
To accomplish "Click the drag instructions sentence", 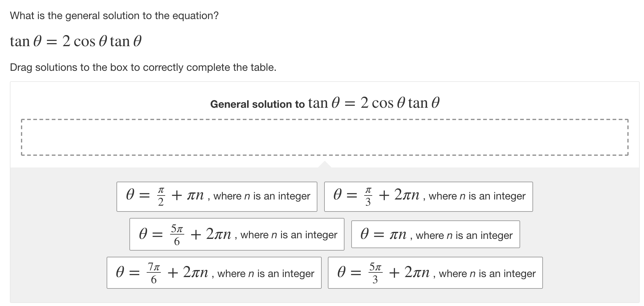I will [143, 66].
